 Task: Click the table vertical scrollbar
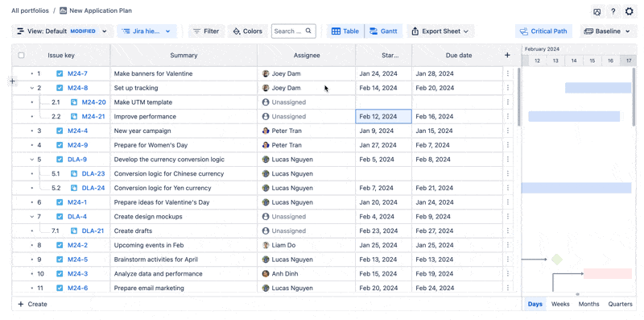click(518, 98)
